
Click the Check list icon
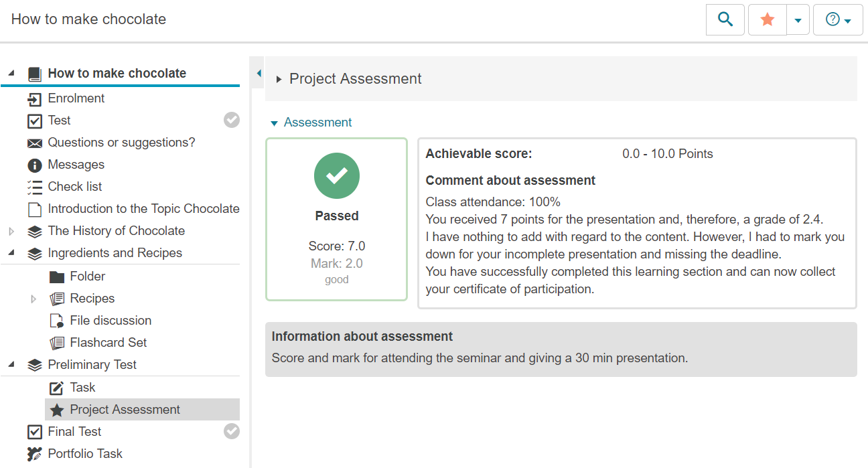tap(35, 187)
